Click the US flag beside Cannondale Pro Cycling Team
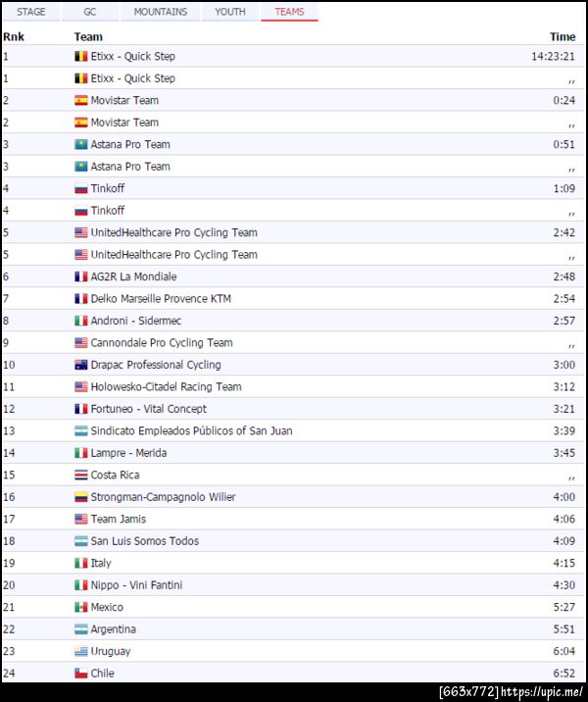Screen dimensions: 588x702 pyautogui.click(x=81, y=343)
